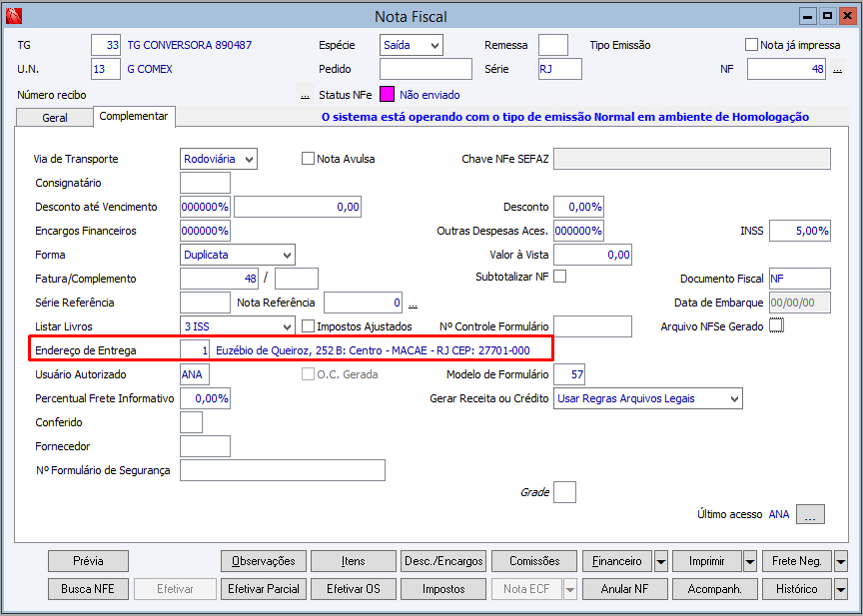Enable the Nota Avulsa checkbox

click(x=308, y=159)
